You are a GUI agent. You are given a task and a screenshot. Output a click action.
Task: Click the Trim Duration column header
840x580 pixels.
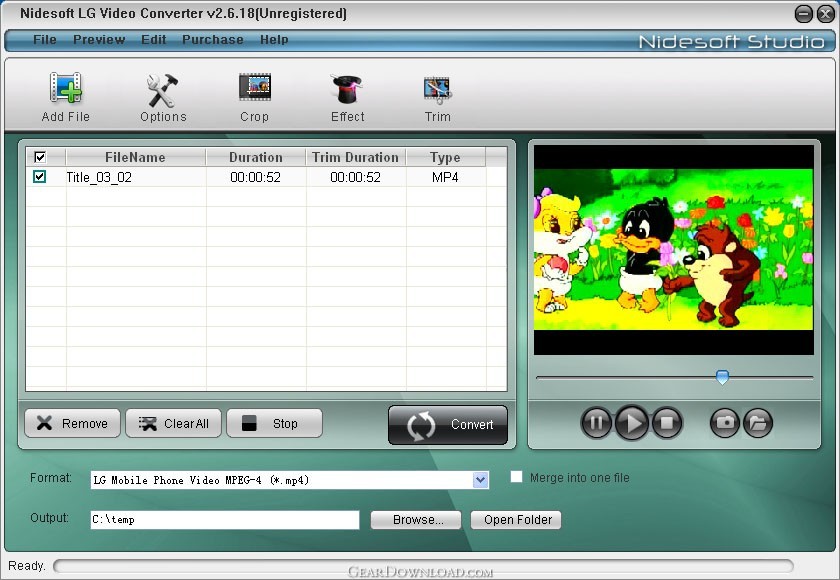pyautogui.click(x=356, y=157)
